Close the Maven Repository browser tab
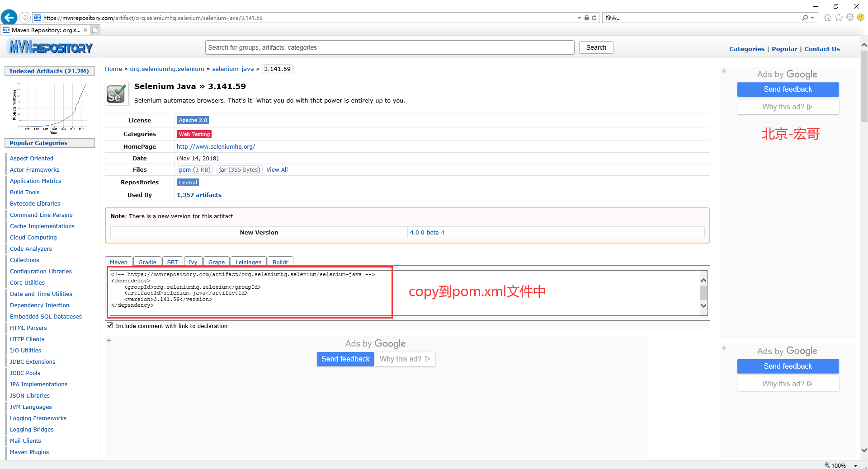The height and width of the screenshot is (469, 868). pos(85,30)
